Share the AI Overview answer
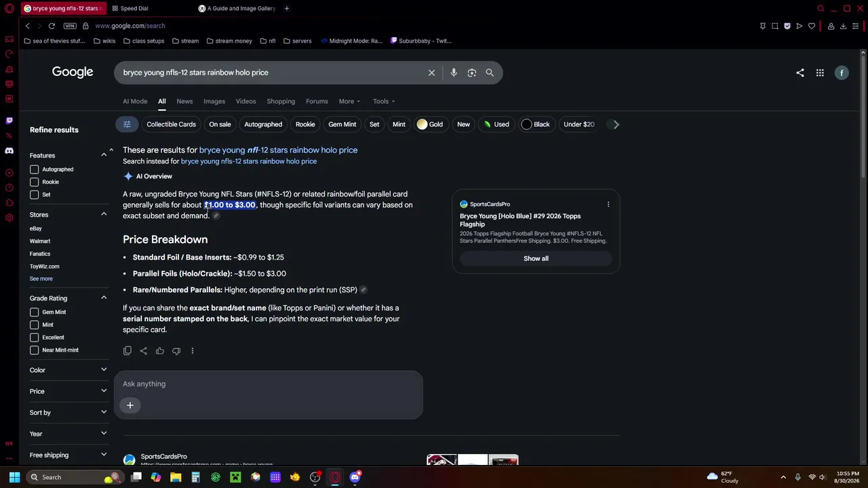The height and width of the screenshot is (488, 868). pos(143,350)
